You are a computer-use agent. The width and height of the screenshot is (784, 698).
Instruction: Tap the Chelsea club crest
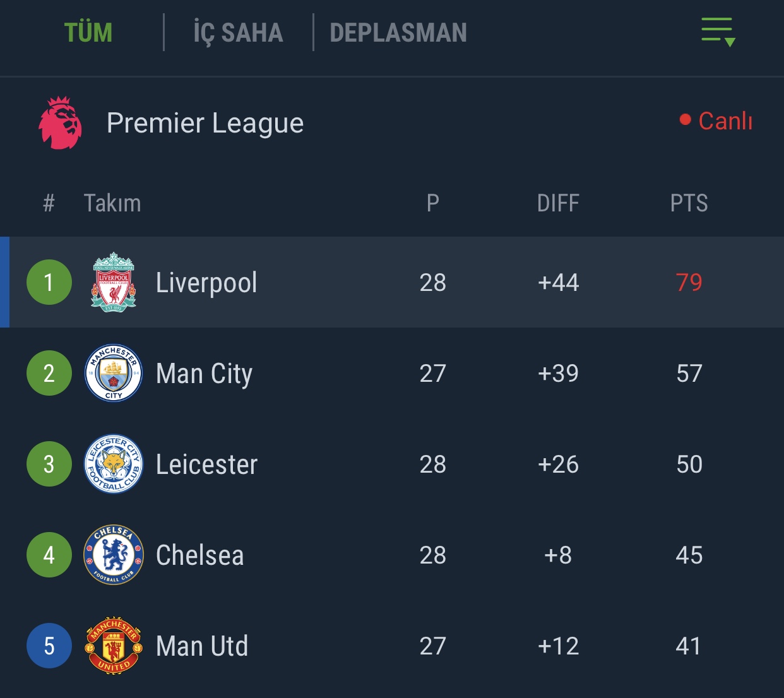(x=114, y=555)
